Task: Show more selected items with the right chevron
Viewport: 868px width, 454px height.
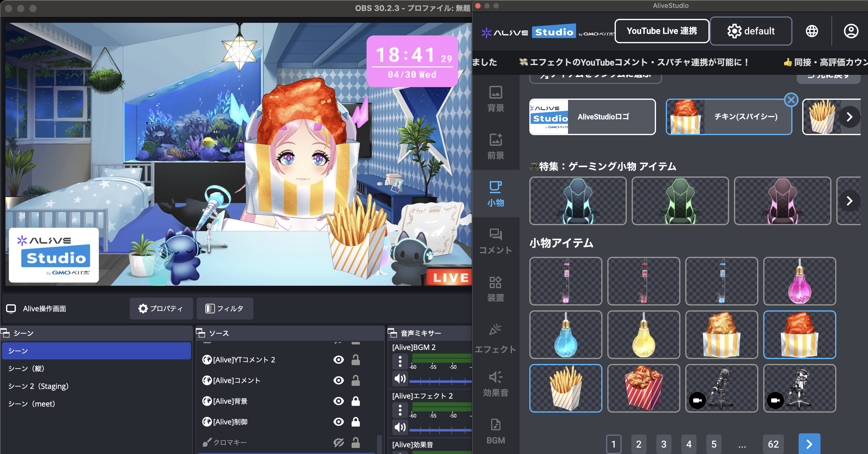Action: [x=849, y=117]
